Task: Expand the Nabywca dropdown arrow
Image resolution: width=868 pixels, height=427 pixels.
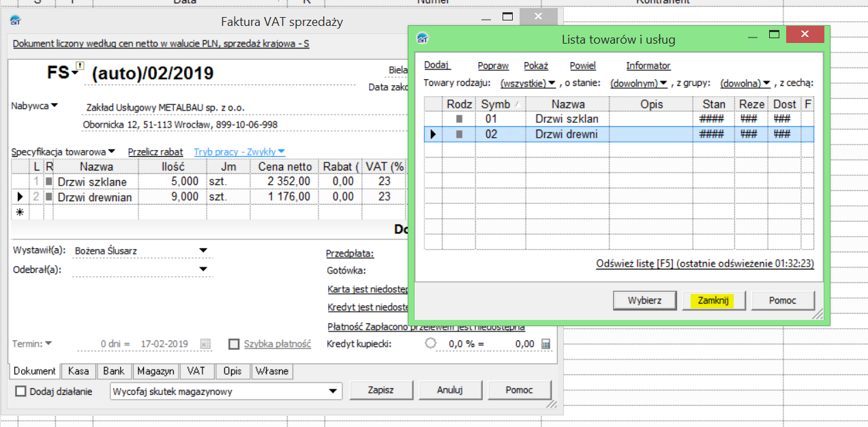Action: [55, 105]
